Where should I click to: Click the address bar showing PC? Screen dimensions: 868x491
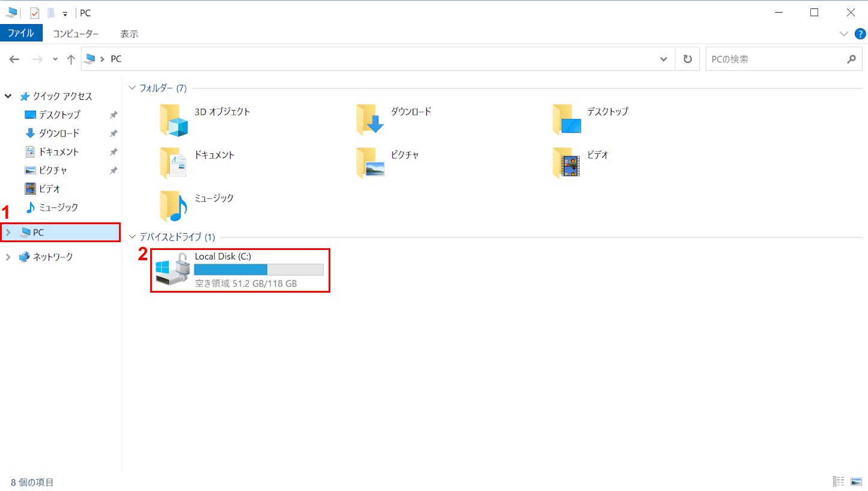[378, 59]
